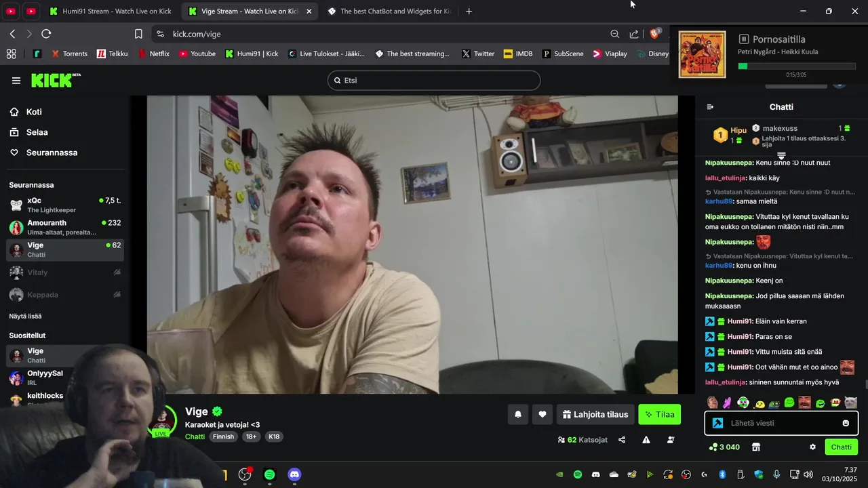
Task: Open Brave Shields lion icon
Action: coord(655,33)
